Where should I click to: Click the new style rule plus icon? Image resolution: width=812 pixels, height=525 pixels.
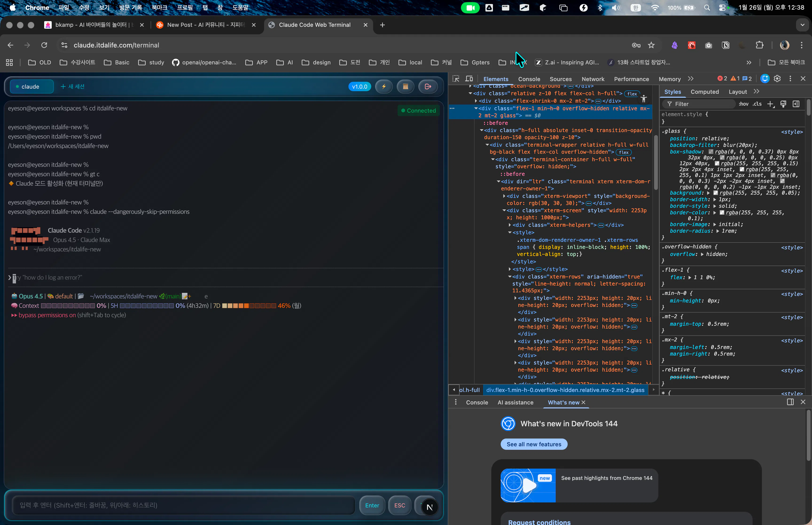pyautogui.click(x=770, y=104)
